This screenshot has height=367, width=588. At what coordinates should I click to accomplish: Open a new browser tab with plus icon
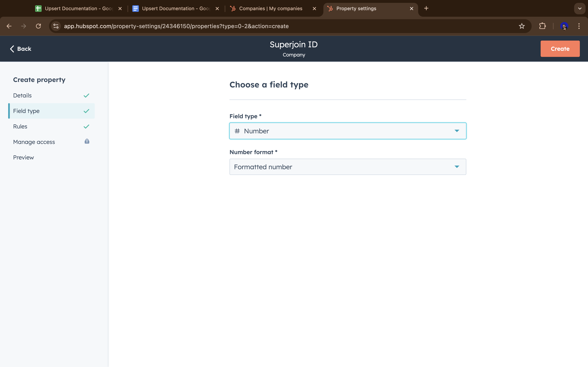pos(426,9)
